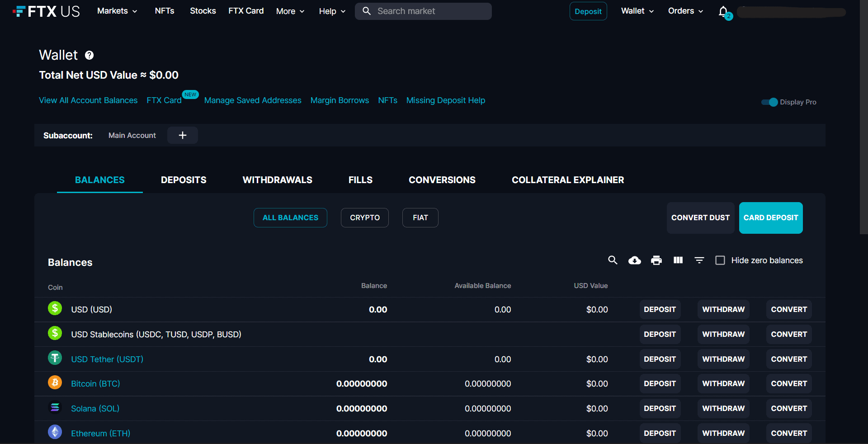Expand the Help menu
868x444 pixels.
click(332, 11)
